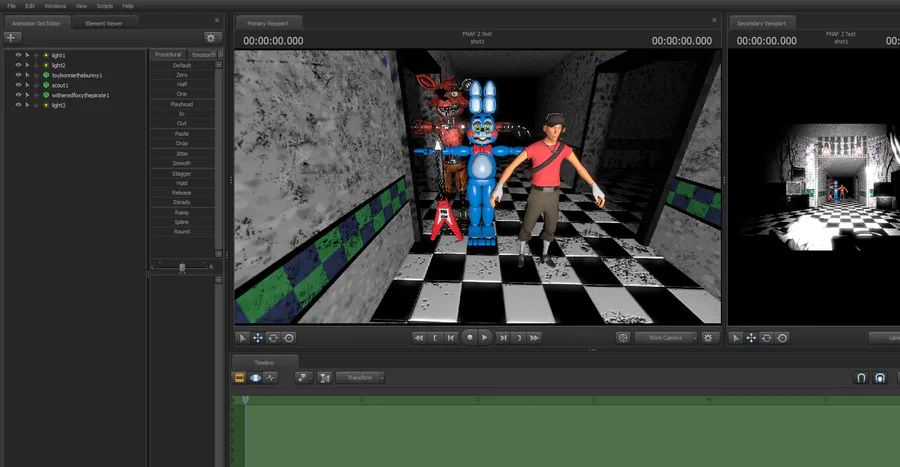Switch to Clip Editor timeline mode icon

point(239,378)
